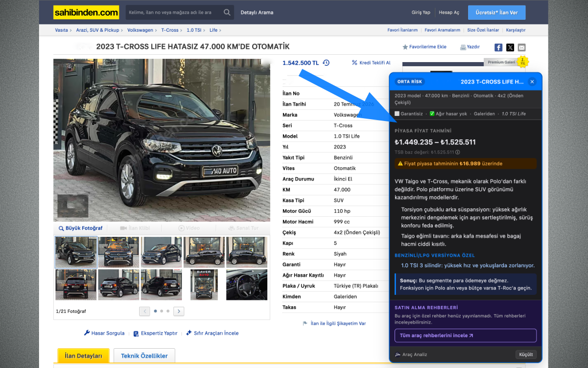Share the listing by email envelope icon
The height and width of the screenshot is (368, 588).
point(521,47)
